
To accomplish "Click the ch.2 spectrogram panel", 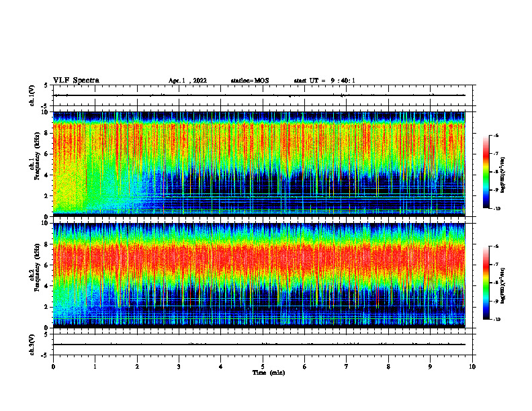I will coord(259,275).
